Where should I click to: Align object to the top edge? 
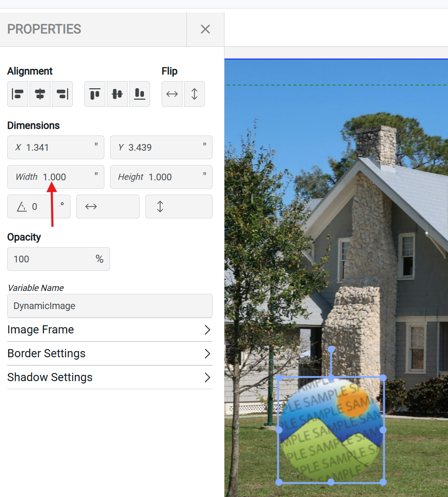95,94
